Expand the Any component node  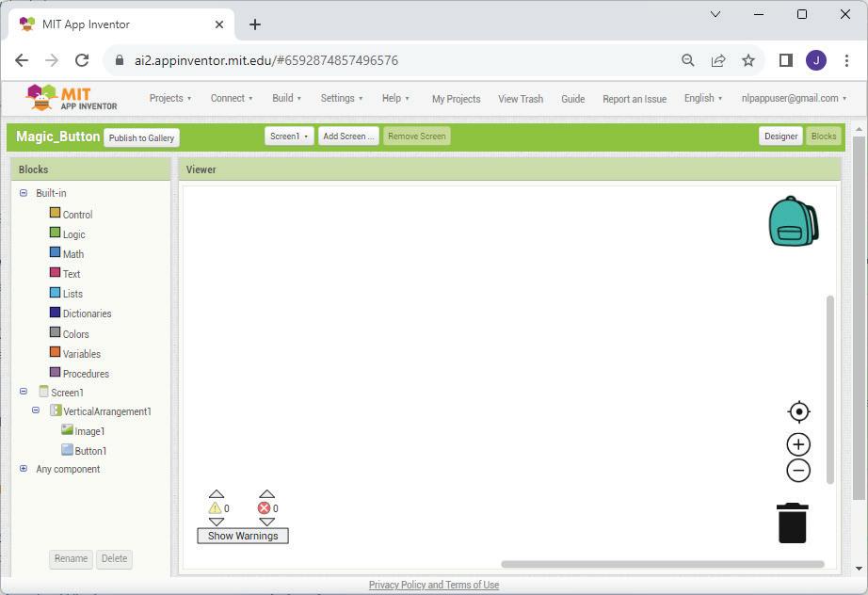(x=24, y=469)
